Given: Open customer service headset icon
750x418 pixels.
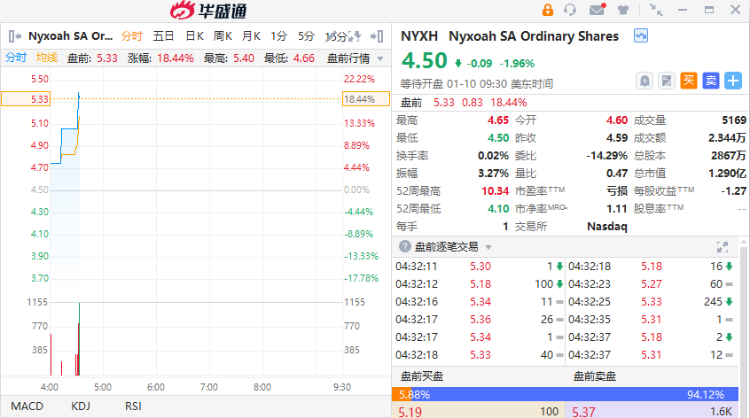Looking at the screenshot, I should tap(570, 10).
